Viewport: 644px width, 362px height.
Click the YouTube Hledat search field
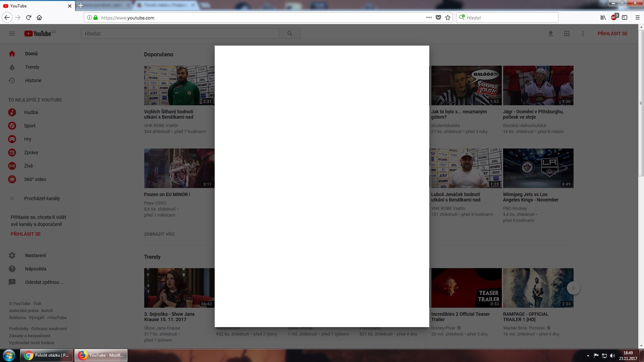[x=180, y=34]
